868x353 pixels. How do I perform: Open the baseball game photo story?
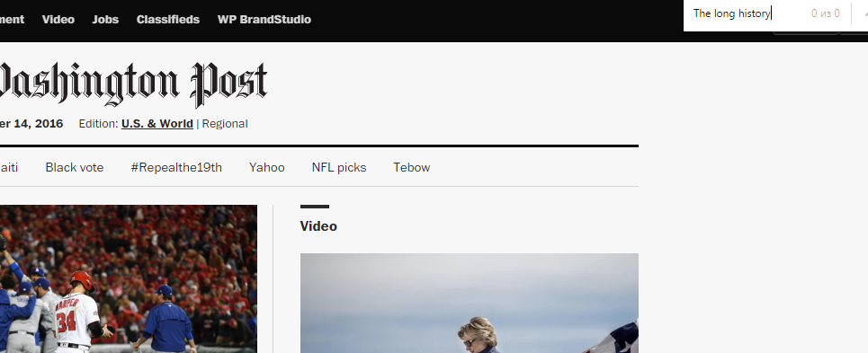tap(129, 279)
